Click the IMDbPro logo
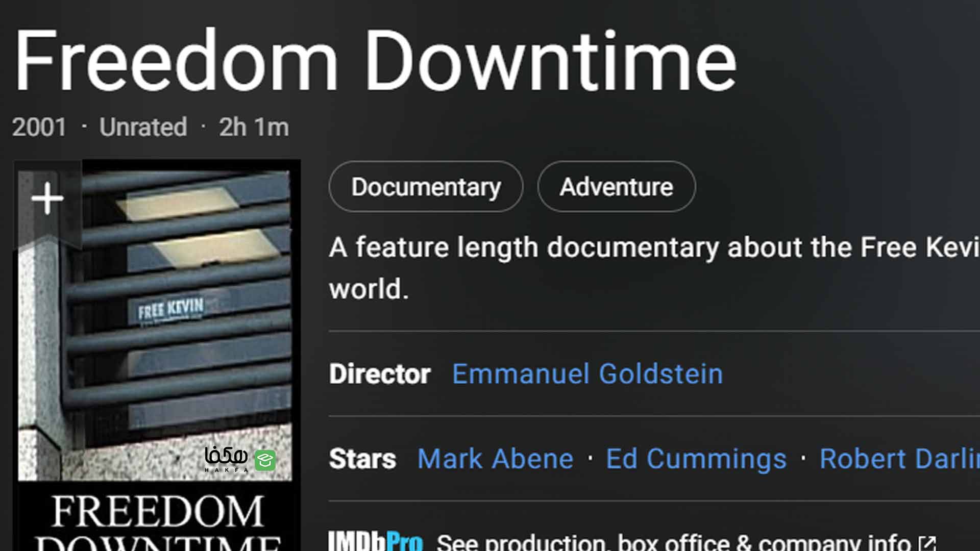Screen dimensions: 980x551 tap(376, 541)
